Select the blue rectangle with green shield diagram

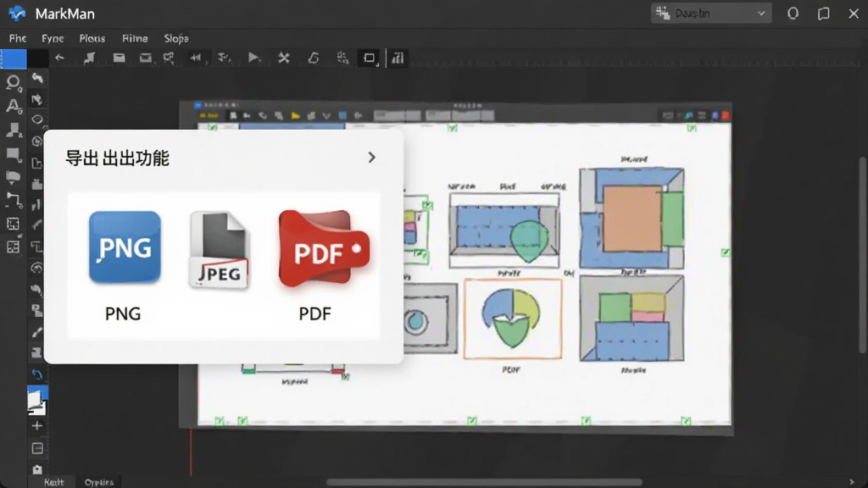click(504, 230)
